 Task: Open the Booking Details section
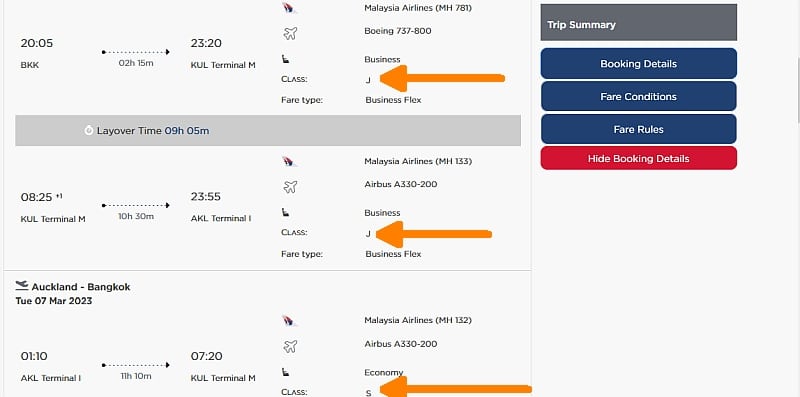pyautogui.click(x=638, y=64)
